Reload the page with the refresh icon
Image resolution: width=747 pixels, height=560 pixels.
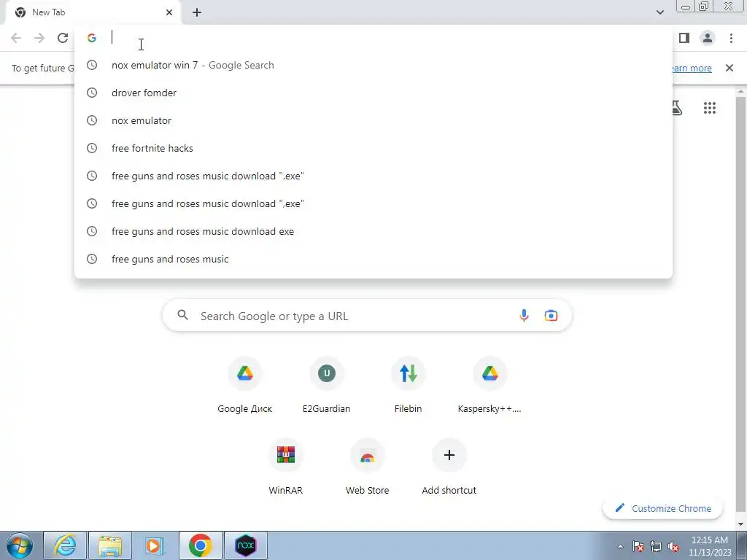pyautogui.click(x=63, y=38)
